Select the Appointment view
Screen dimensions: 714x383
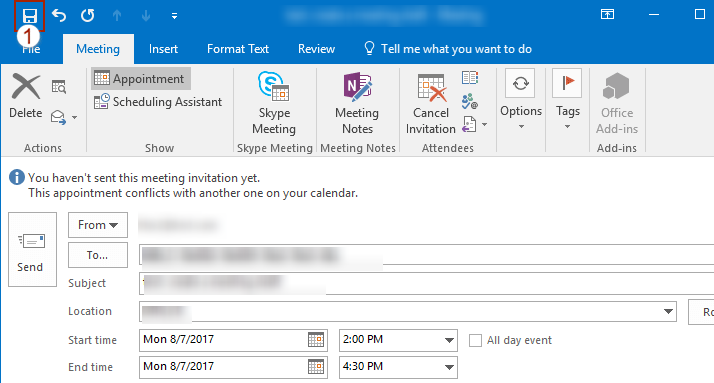[x=141, y=79]
